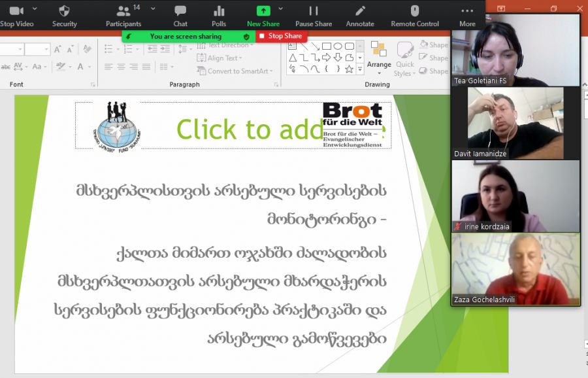Image resolution: width=588 pixels, height=378 pixels.
Task: Click Clear All Formatting icon
Action: pyautogui.click(x=88, y=49)
